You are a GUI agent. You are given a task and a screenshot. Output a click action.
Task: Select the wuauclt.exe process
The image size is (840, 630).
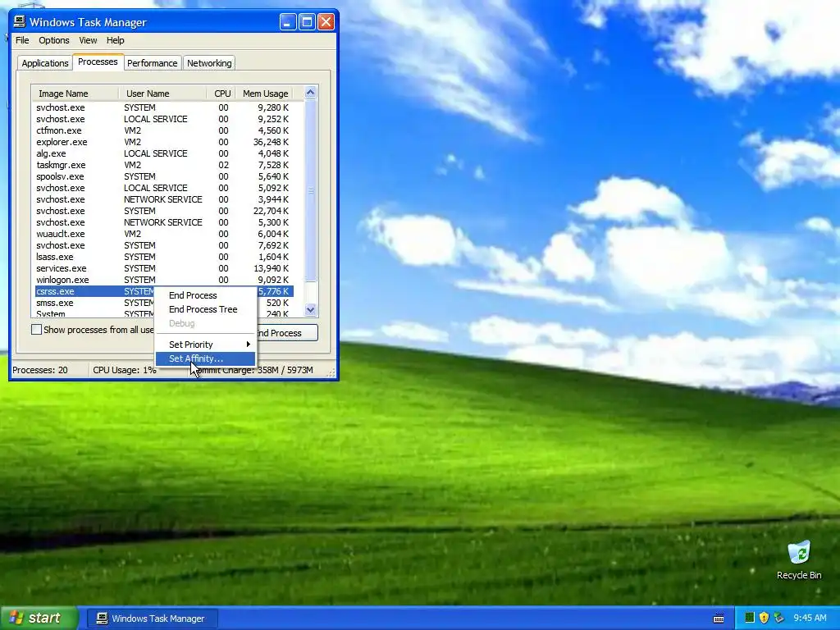coord(163,234)
